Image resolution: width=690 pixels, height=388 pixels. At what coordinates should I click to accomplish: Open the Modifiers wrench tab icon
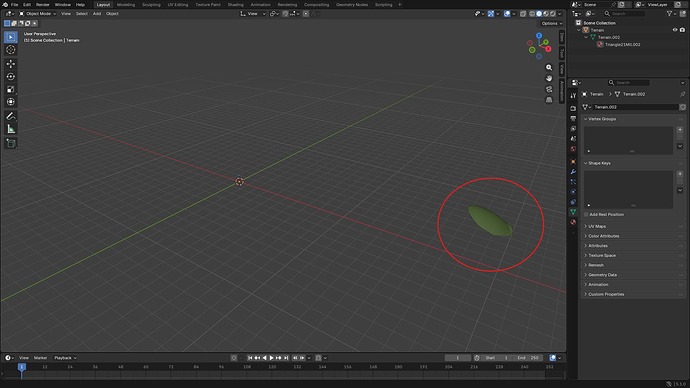pyautogui.click(x=573, y=172)
